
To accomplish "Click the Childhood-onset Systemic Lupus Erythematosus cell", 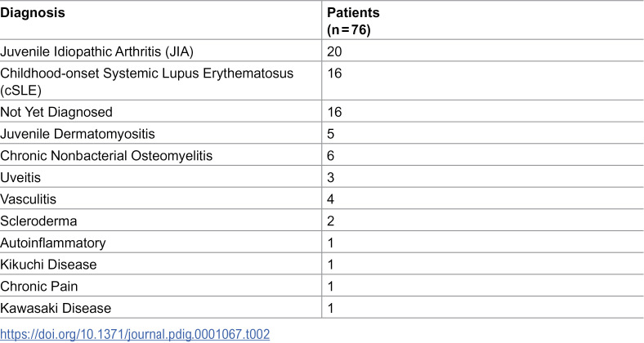I will [x=146, y=81].
